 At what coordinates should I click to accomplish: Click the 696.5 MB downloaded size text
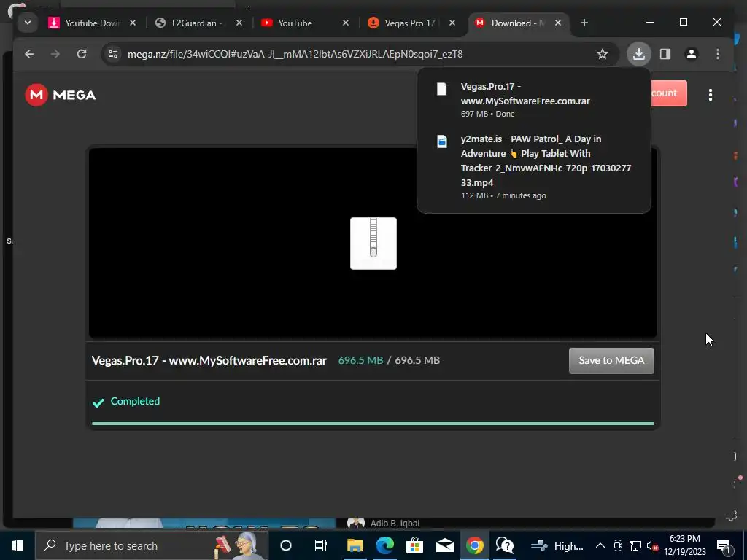360,360
